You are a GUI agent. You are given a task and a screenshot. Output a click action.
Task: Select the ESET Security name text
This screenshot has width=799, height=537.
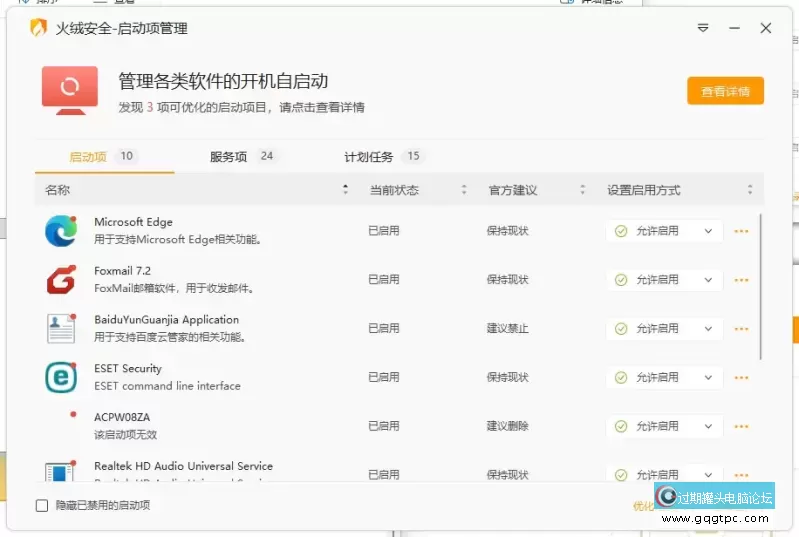pos(128,368)
